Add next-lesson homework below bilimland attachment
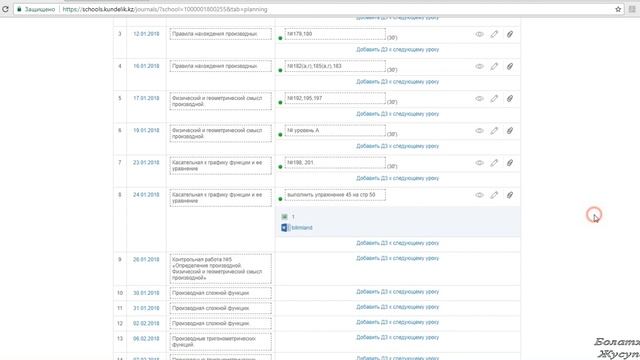 pyautogui.click(x=398, y=243)
